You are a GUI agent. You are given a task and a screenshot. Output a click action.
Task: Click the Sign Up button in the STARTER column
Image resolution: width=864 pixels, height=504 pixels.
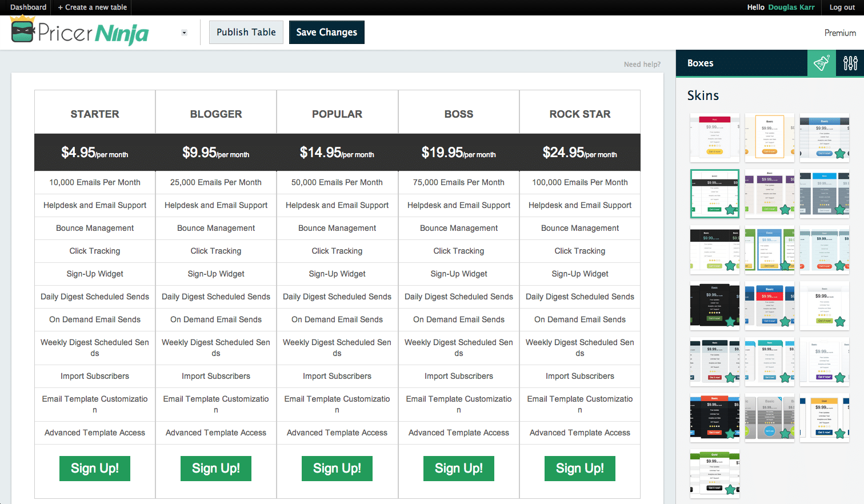coord(95,469)
